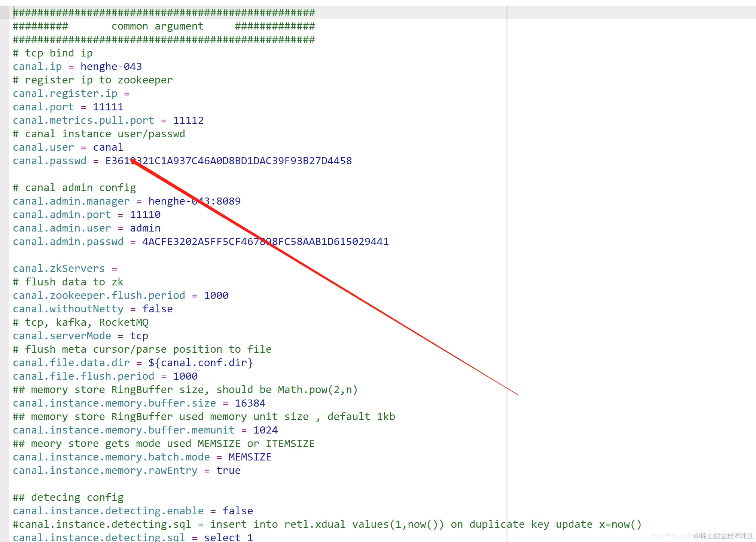Click the detecting.enable value false
This screenshot has width=756, height=542.
tap(238, 511)
